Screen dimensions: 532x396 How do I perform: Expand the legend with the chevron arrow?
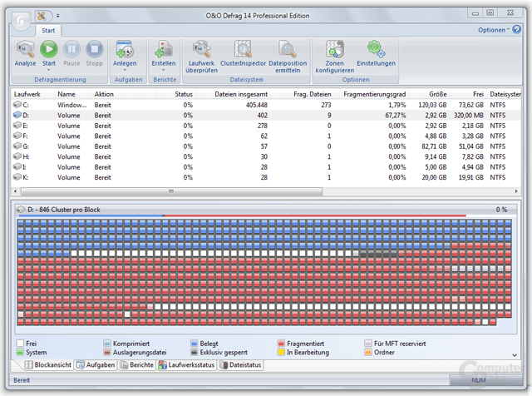coord(515,355)
